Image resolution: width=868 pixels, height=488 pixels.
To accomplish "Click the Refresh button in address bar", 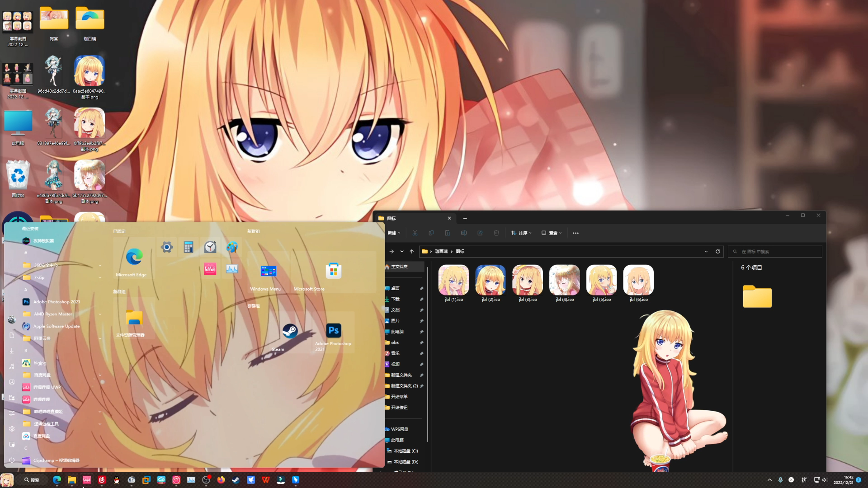I will (x=717, y=251).
